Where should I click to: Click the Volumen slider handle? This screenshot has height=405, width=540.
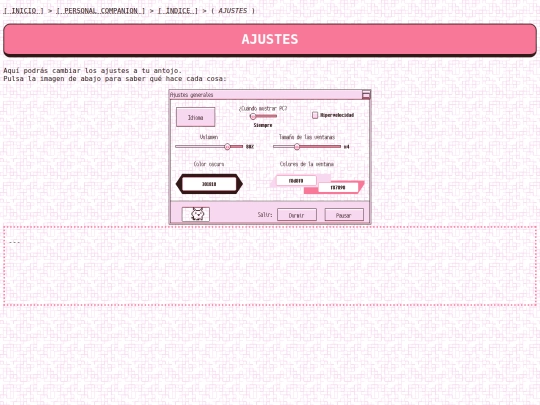(x=227, y=147)
